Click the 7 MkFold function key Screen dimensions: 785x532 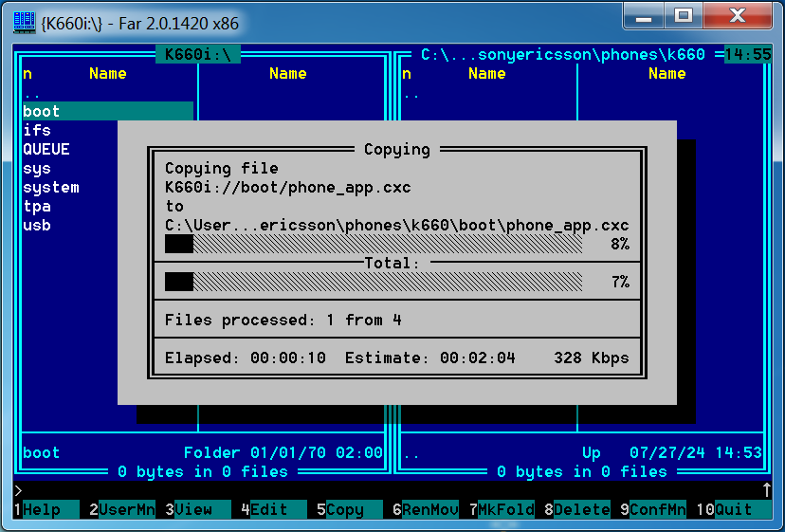[x=502, y=509]
